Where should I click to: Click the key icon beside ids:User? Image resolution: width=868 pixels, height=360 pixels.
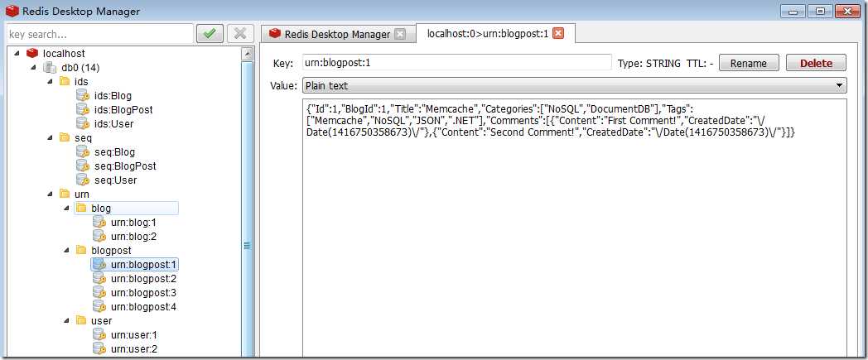[x=83, y=124]
